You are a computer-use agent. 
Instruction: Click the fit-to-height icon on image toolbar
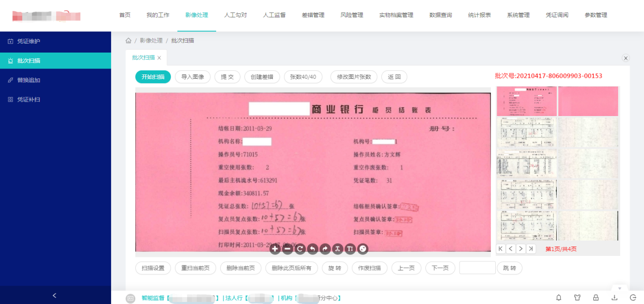click(x=350, y=249)
